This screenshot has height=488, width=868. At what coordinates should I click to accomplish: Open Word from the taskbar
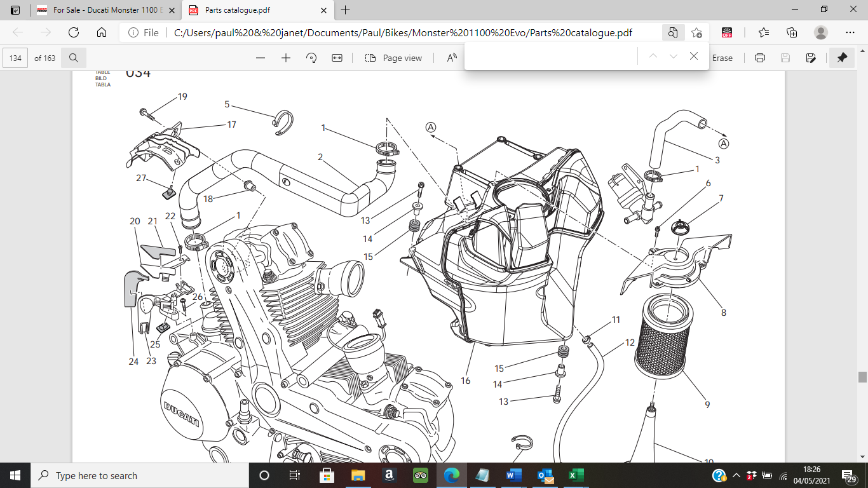[x=513, y=475]
